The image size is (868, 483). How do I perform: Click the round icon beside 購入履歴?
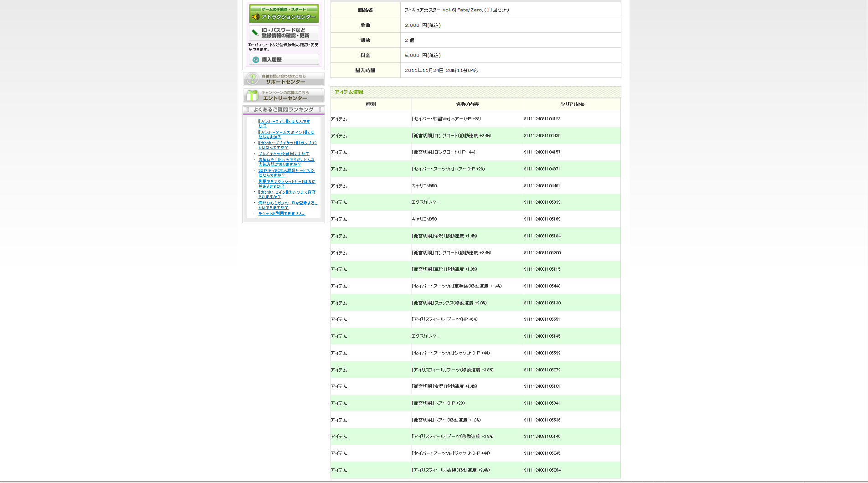256,60
